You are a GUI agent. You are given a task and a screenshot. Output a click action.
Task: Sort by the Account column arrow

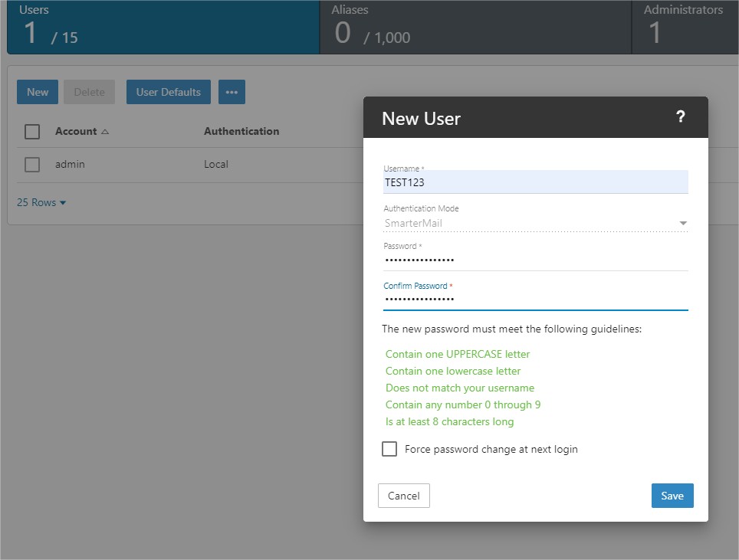[x=105, y=132]
